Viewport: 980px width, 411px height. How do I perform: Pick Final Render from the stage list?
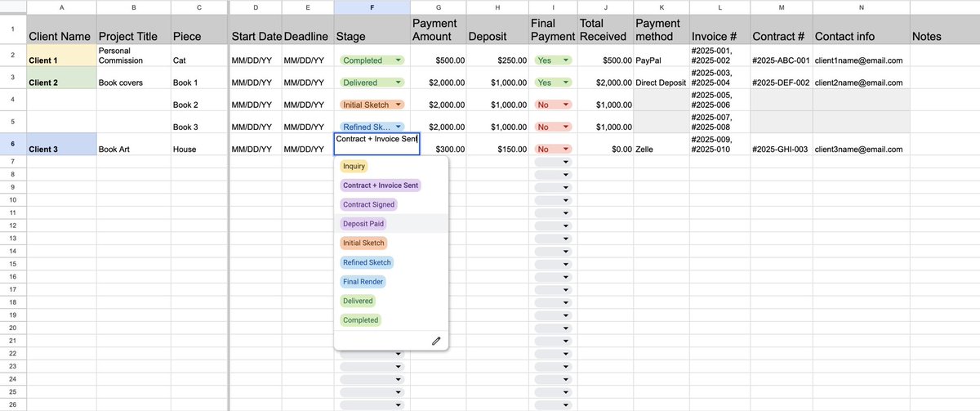pos(363,281)
